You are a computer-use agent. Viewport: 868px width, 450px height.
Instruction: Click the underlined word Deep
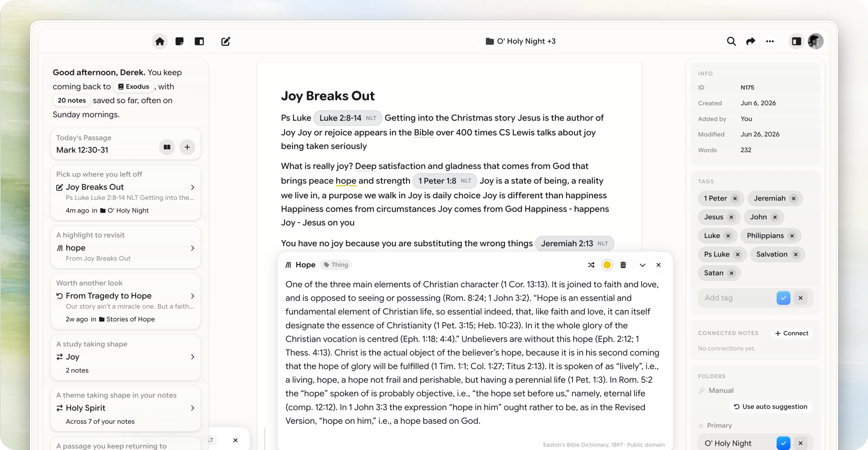point(366,166)
